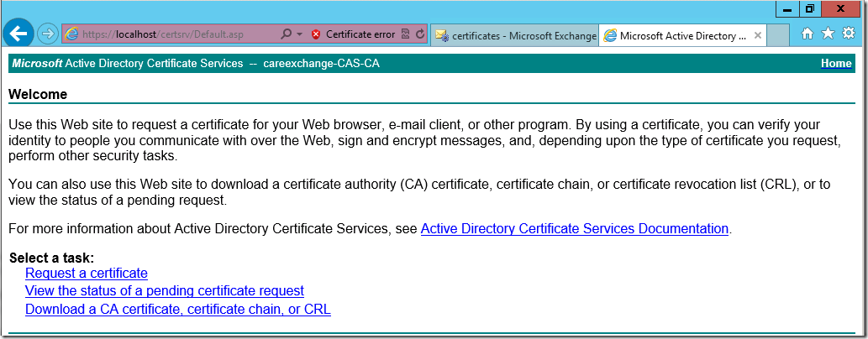Open a new blank browser tab

(778, 35)
